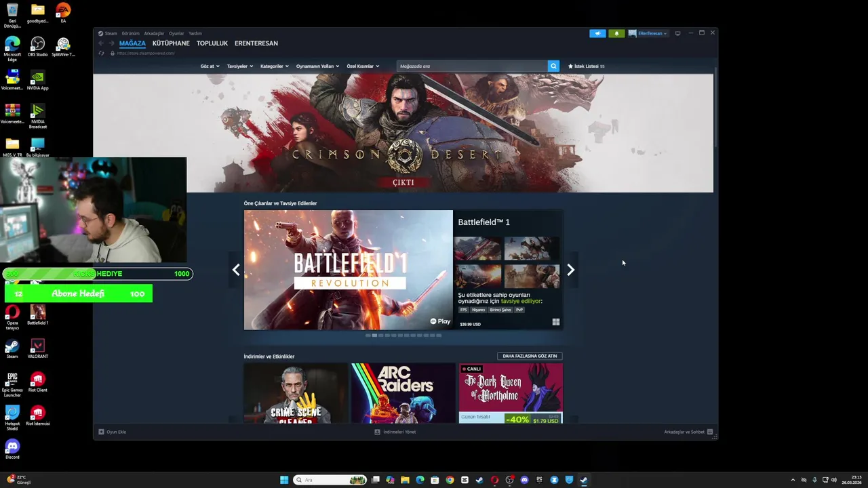Open VALORANT desktop icon

38,348
